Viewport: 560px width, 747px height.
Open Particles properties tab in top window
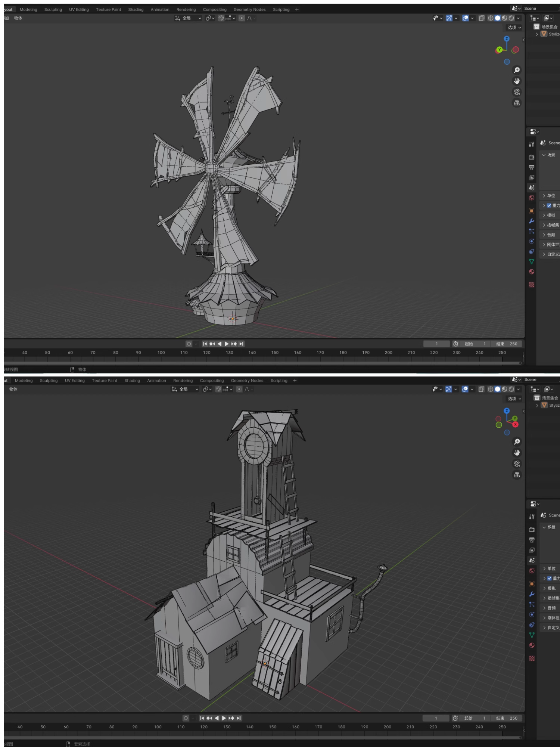point(532,231)
